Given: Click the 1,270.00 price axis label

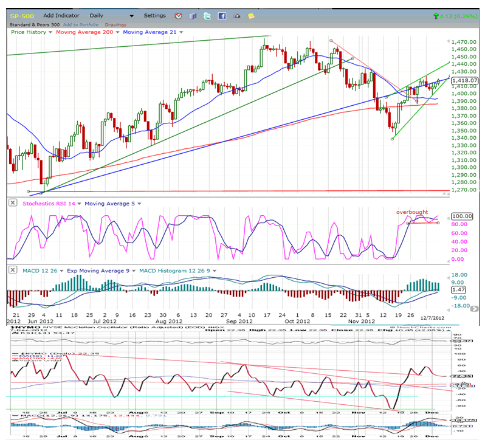Looking at the screenshot, I should (x=464, y=190).
